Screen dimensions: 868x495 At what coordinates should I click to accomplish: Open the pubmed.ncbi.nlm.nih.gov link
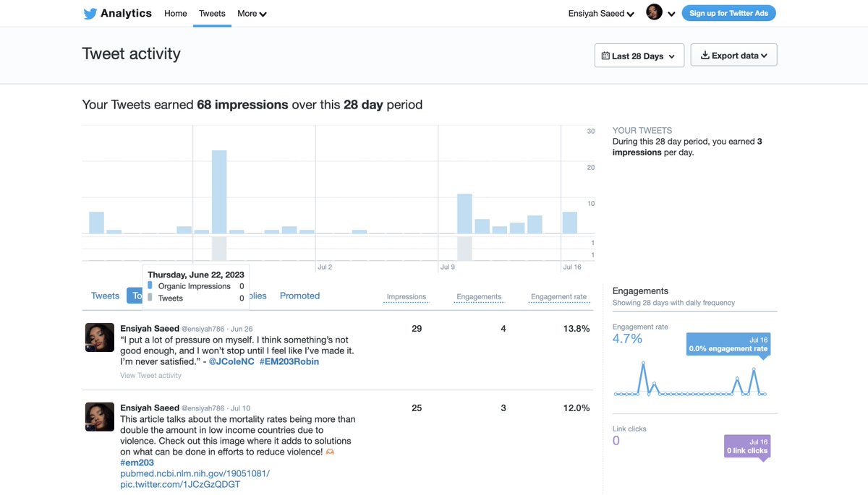tap(195, 473)
